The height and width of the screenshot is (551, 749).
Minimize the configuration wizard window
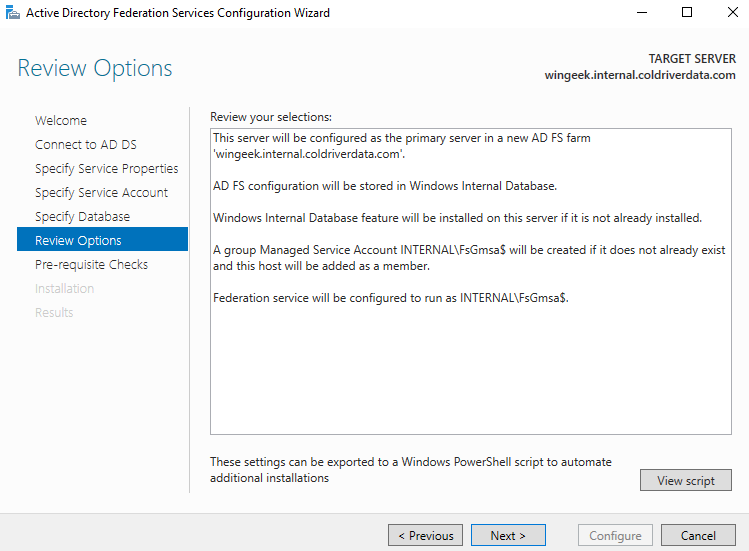click(x=641, y=13)
